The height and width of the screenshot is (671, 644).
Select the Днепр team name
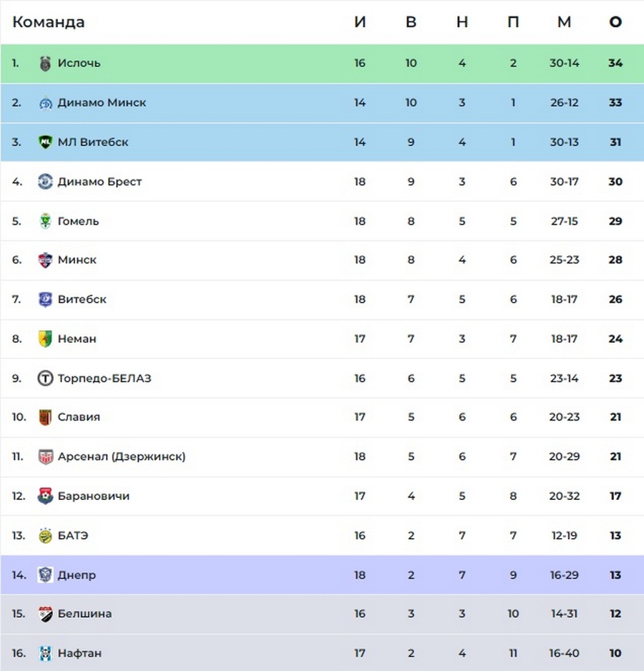coord(77,575)
